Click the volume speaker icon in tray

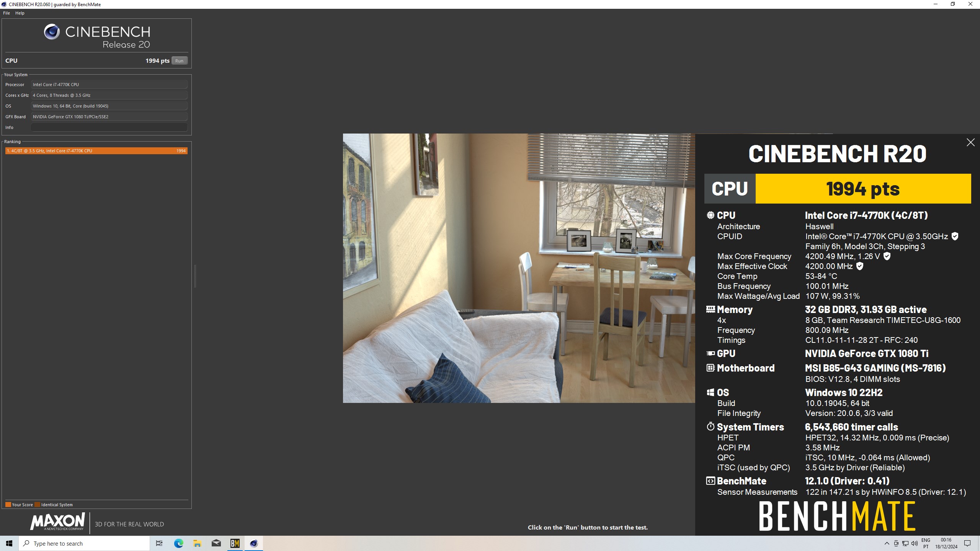(915, 543)
